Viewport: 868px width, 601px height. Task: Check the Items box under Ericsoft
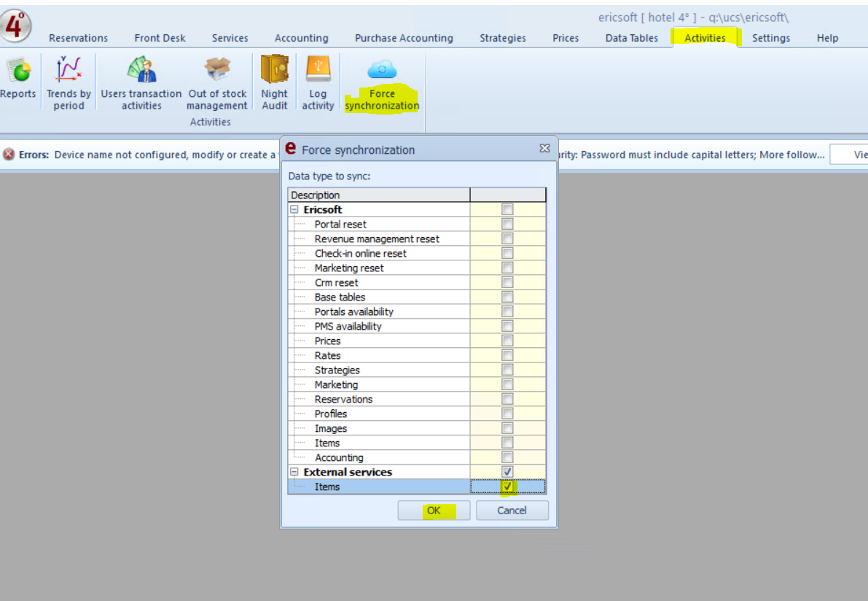(507, 443)
